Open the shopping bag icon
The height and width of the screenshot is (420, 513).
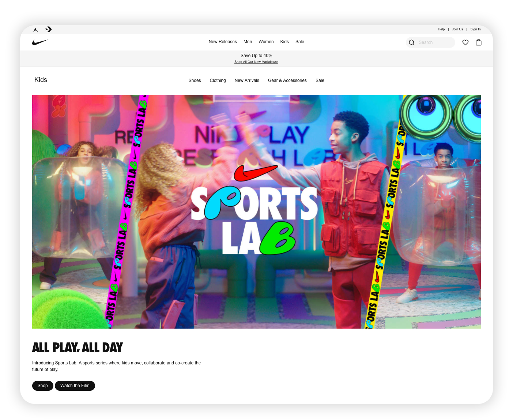pyautogui.click(x=479, y=42)
